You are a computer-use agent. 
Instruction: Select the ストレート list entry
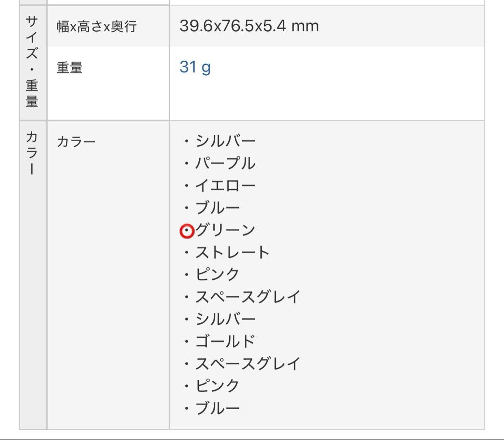pyautogui.click(x=232, y=253)
